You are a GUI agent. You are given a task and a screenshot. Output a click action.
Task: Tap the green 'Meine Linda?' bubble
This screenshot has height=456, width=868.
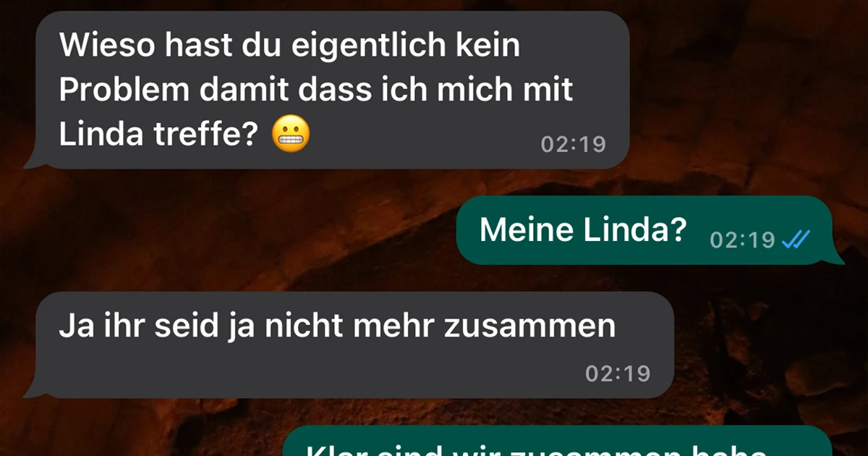point(645,230)
